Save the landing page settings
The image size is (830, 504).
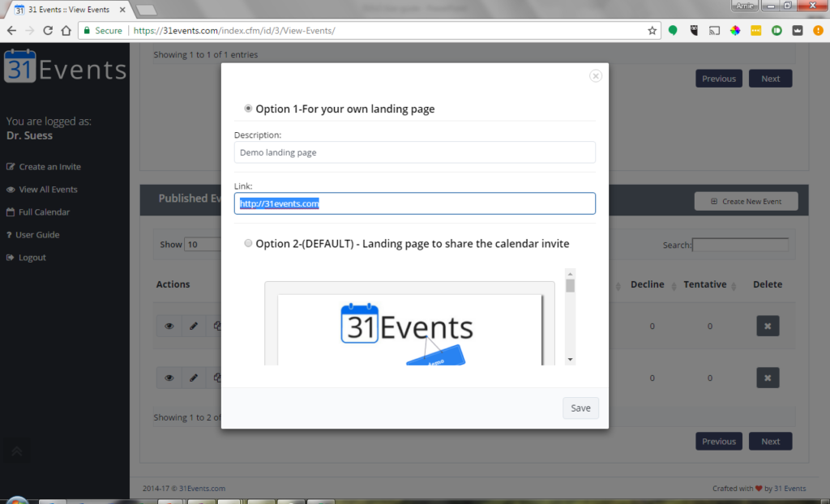click(580, 408)
